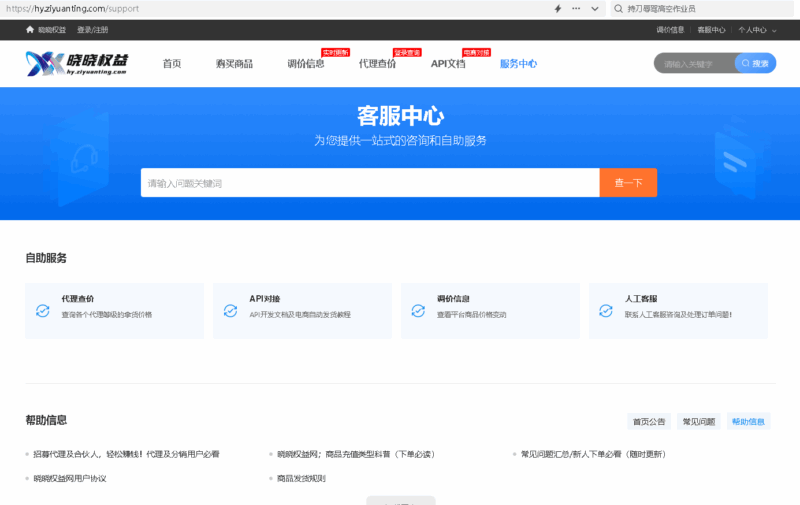Click the browser search magnifier icon
This screenshot has height=505, width=800.
point(620,8)
